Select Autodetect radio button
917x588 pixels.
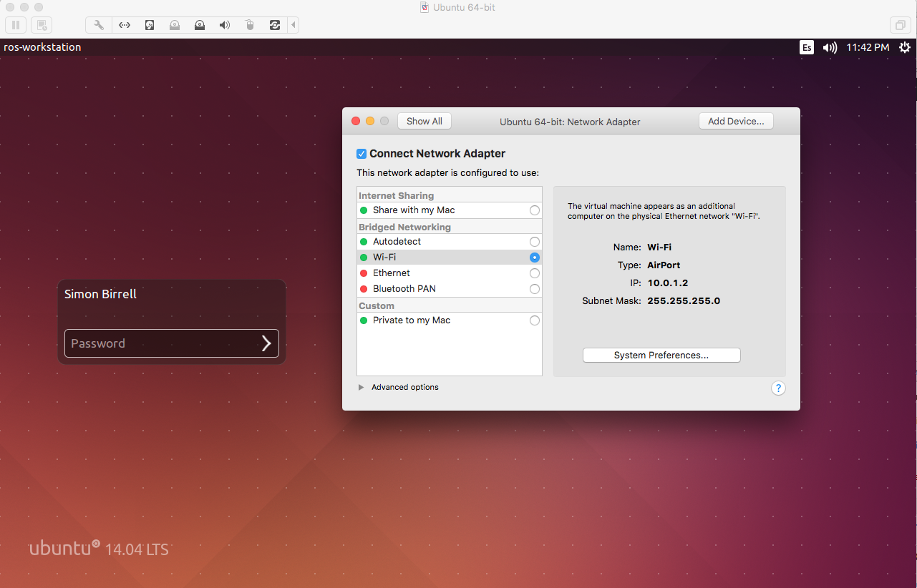coord(535,242)
